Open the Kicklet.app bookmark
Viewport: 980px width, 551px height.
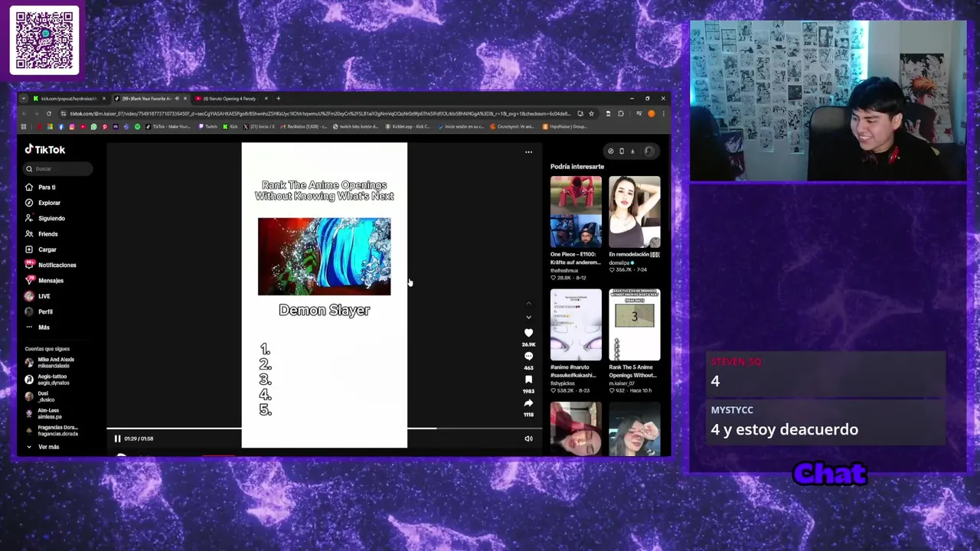click(409, 126)
